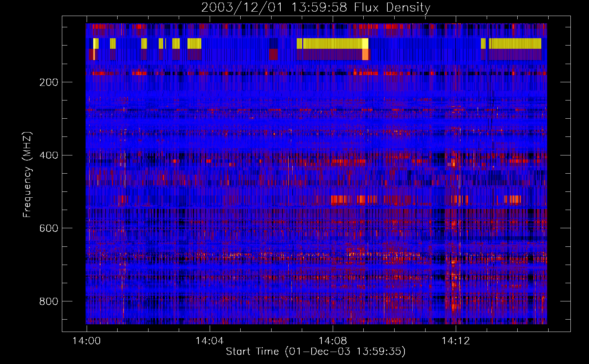The image size is (589, 364).
Task: Click the yellow burst band after 14:13
Action: click(x=515, y=43)
